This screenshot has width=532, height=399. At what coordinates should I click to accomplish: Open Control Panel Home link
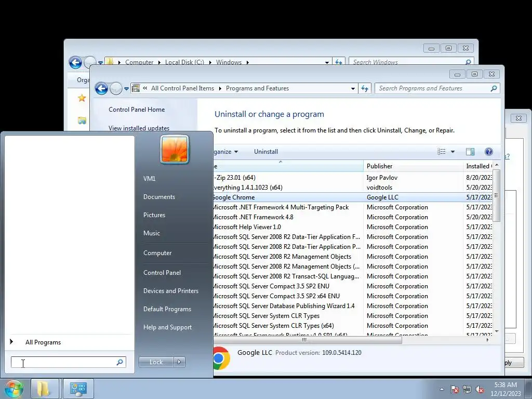tap(137, 110)
